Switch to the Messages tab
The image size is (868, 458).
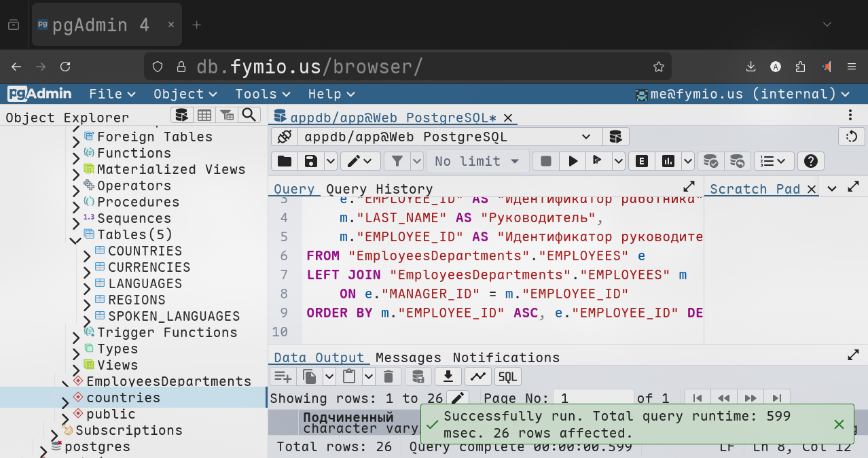[408, 357]
